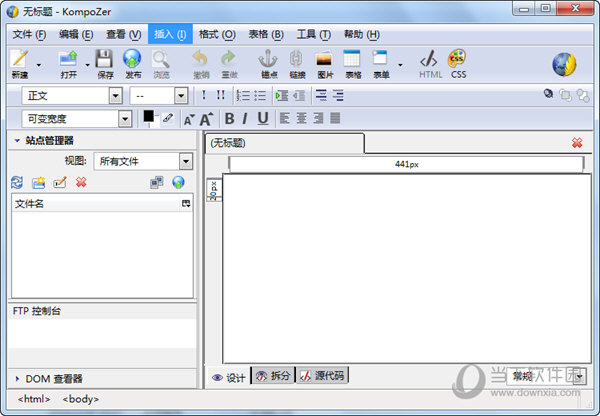The width and height of the screenshot is (600, 416).
Task: Undo with the 撤销 arrow icon
Action: click(201, 64)
